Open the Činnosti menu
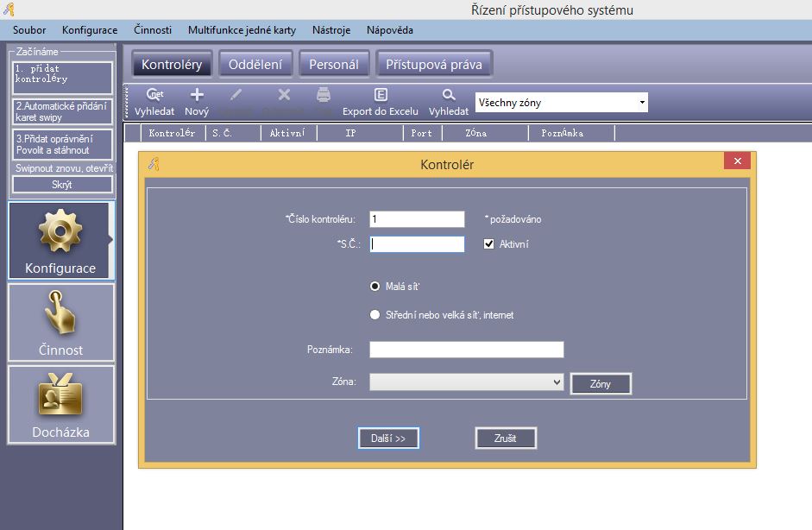 pos(153,30)
